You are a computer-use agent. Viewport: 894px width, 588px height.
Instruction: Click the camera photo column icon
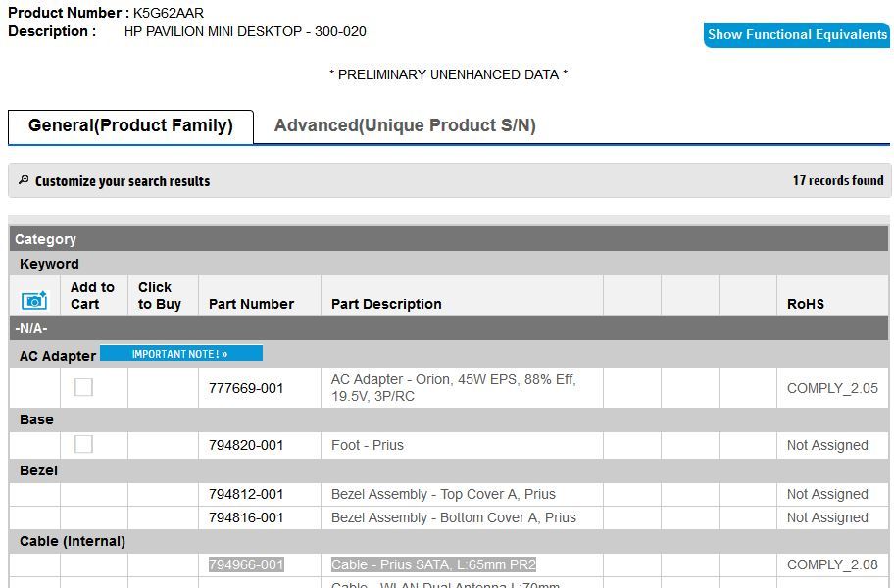pyautogui.click(x=34, y=300)
